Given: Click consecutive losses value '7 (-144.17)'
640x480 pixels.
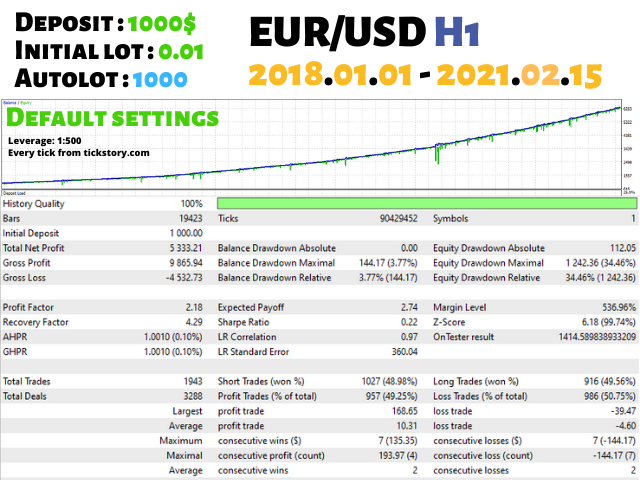Looking at the screenshot, I should click(614, 441).
